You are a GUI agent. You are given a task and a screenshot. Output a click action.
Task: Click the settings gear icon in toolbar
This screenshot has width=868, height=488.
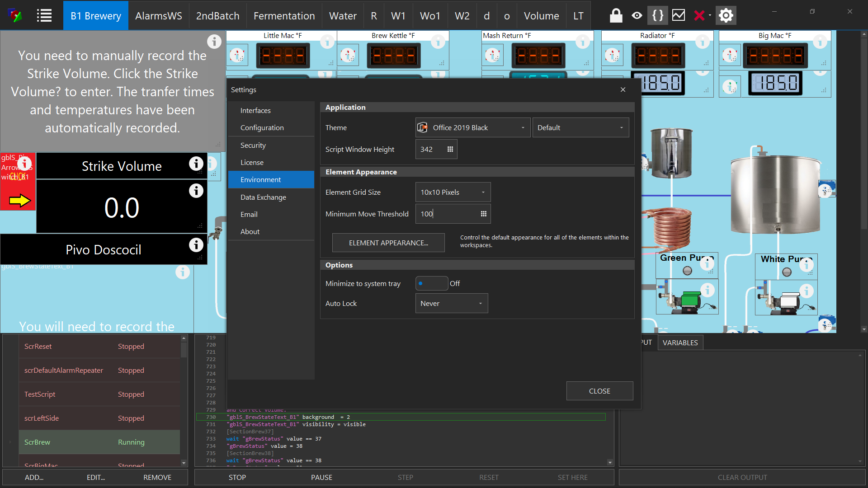(727, 15)
